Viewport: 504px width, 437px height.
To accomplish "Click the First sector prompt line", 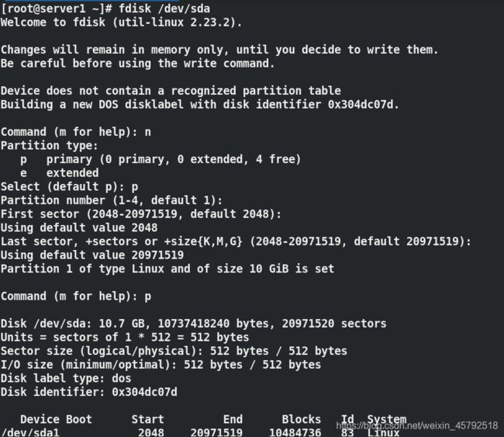I will [x=141, y=214].
